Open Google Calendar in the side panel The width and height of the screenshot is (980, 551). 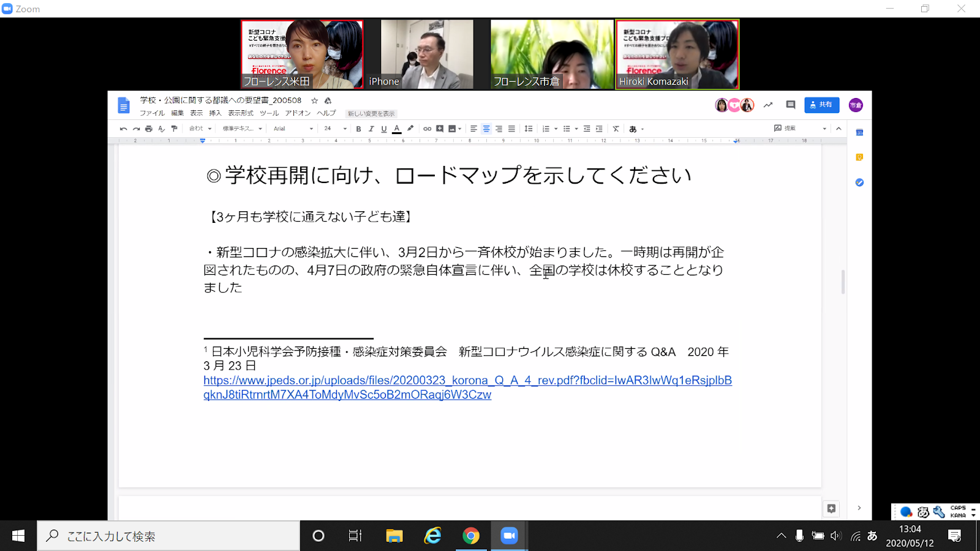tap(859, 132)
